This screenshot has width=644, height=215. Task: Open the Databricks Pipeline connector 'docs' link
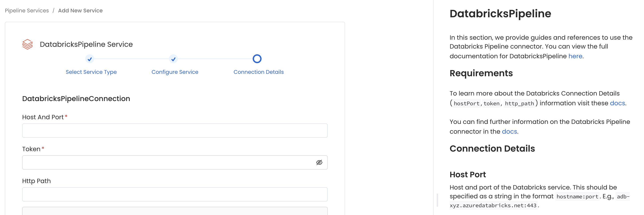coord(509,131)
